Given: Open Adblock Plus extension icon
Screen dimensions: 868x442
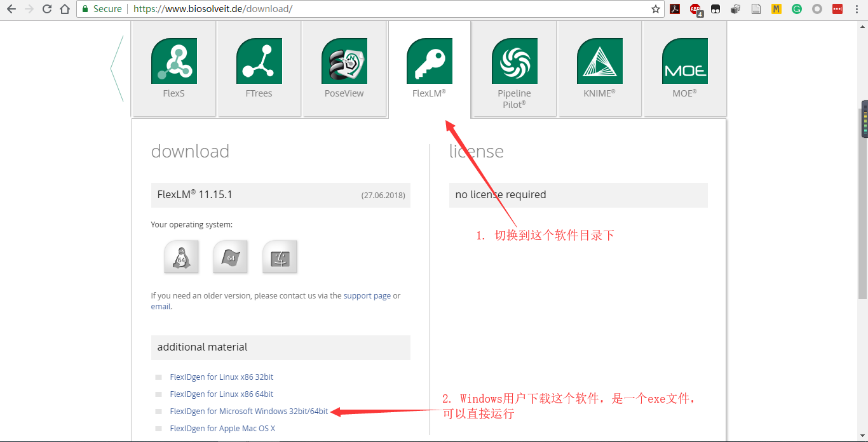Looking at the screenshot, I should (696, 10).
